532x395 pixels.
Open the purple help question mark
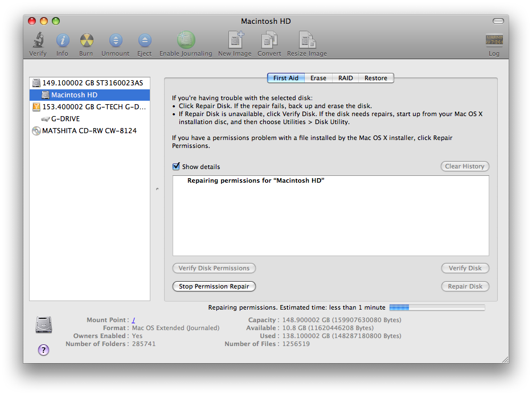43,350
